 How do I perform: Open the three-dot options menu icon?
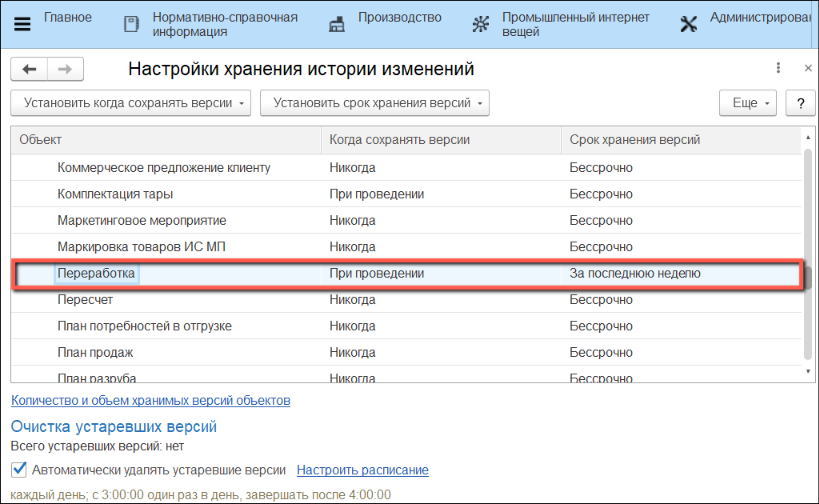point(778,68)
